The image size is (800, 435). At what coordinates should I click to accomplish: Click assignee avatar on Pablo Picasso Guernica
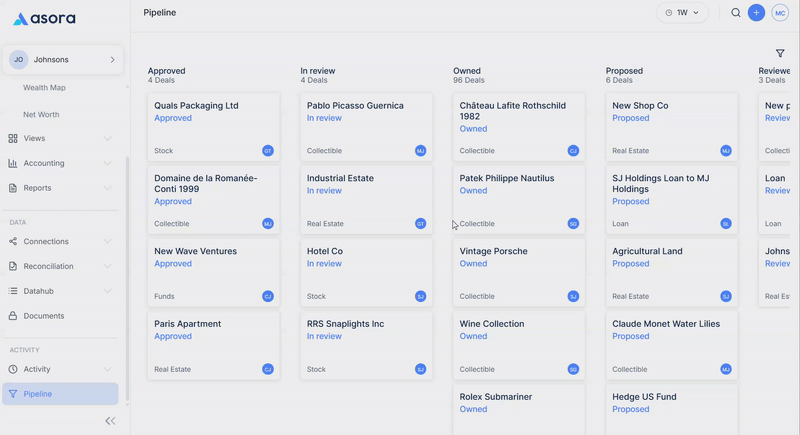(x=420, y=150)
